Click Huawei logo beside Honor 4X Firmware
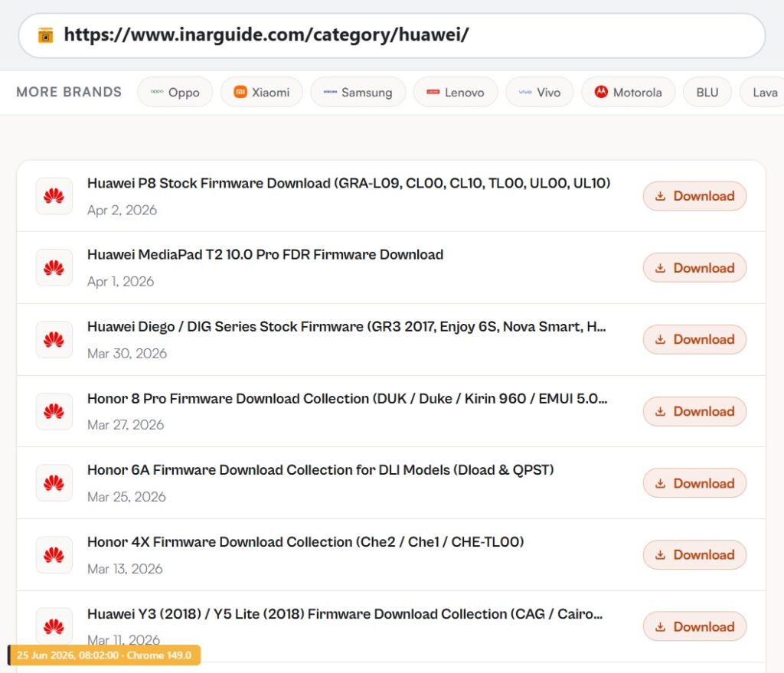Image resolution: width=784 pixels, height=673 pixels. point(54,554)
